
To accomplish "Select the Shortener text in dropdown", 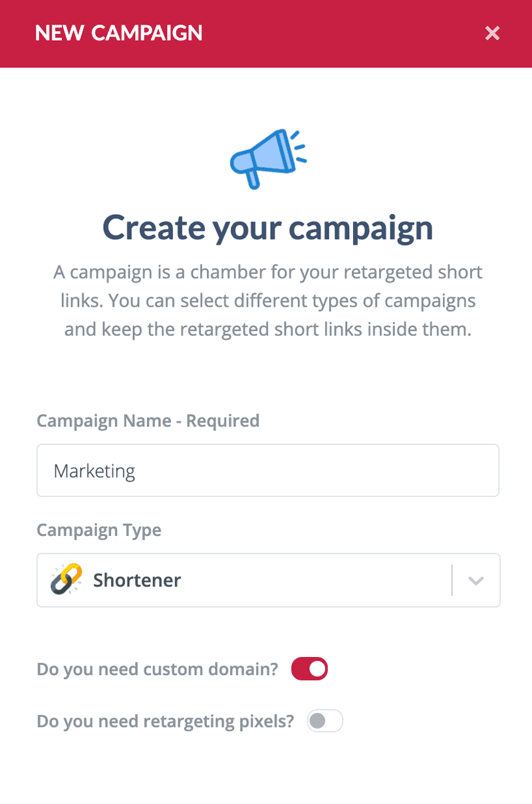I will pos(137,580).
